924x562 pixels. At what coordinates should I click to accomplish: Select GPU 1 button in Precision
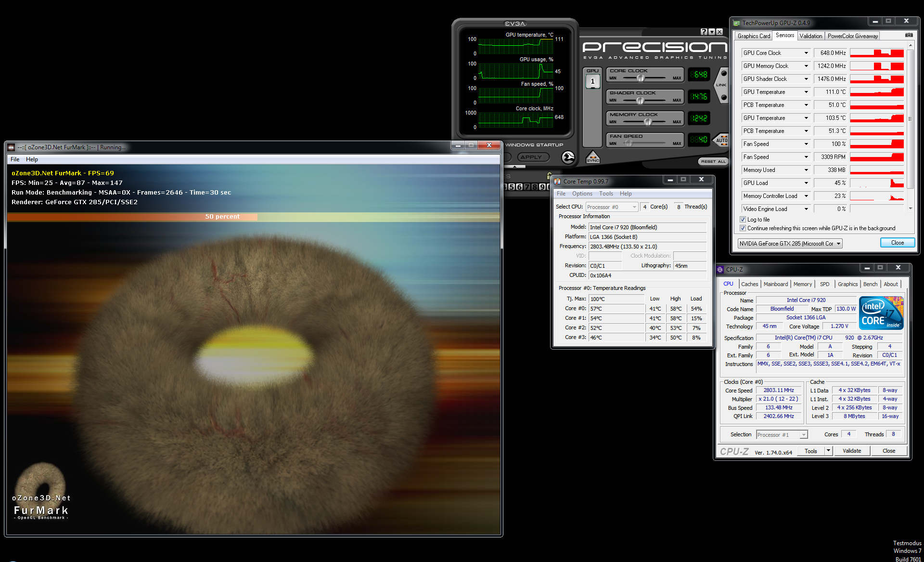point(592,81)
